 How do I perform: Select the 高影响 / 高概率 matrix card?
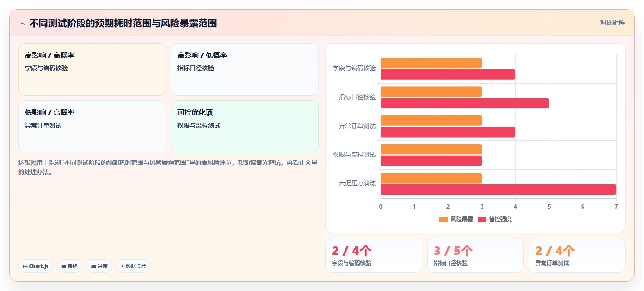pos(92,69)
